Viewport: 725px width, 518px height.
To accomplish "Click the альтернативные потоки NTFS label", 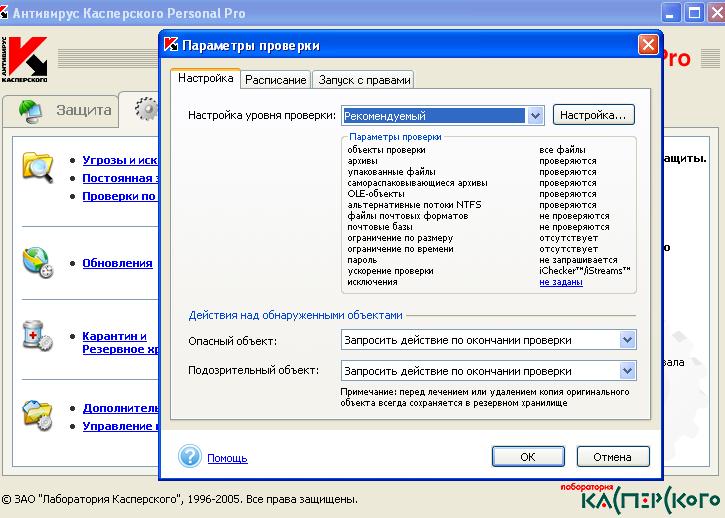I will 414,205.
